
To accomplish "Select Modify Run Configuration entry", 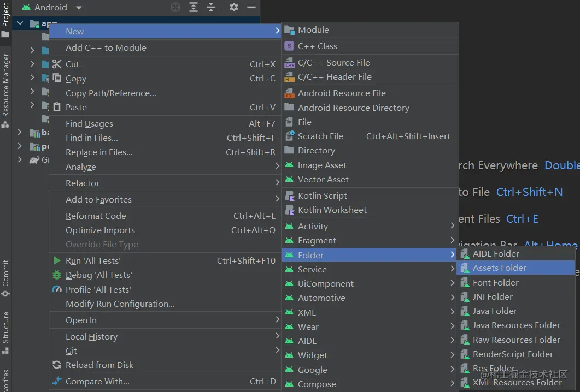I will coord(165,304).
